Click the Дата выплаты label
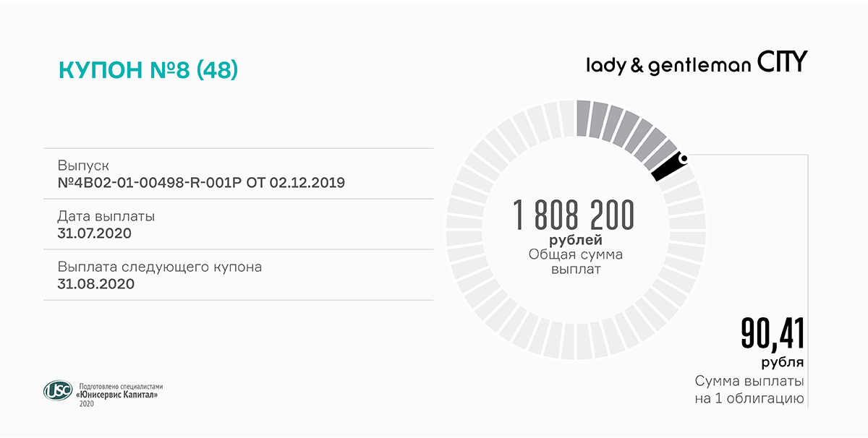The image size is (868, 438). click(x=106, y=216)
